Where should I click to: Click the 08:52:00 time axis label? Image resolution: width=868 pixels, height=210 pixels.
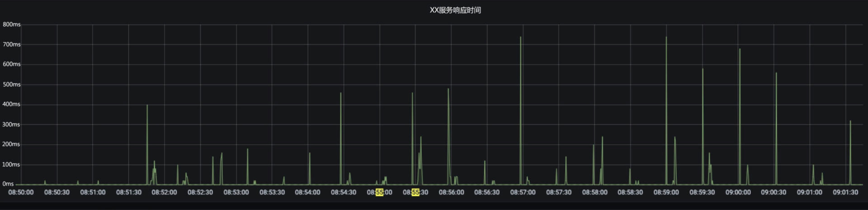pyautogui.click(x=164, y=192)
